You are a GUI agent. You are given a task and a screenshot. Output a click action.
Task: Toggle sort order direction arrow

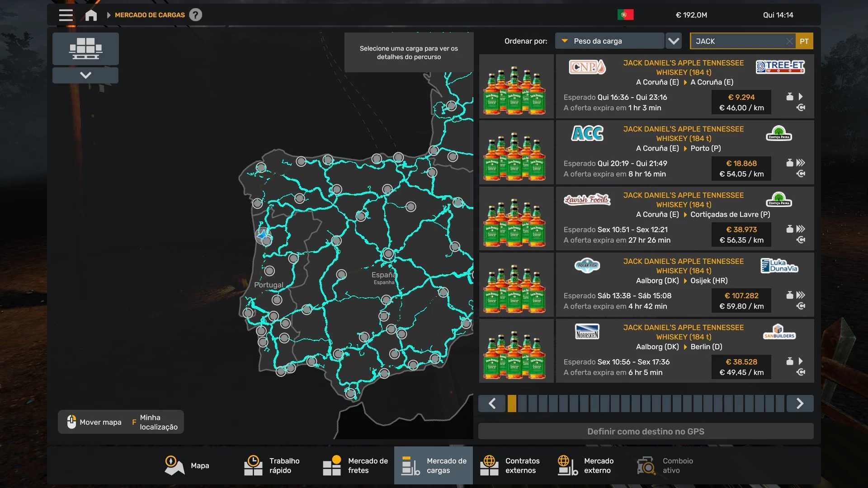(x=674, y=41)
